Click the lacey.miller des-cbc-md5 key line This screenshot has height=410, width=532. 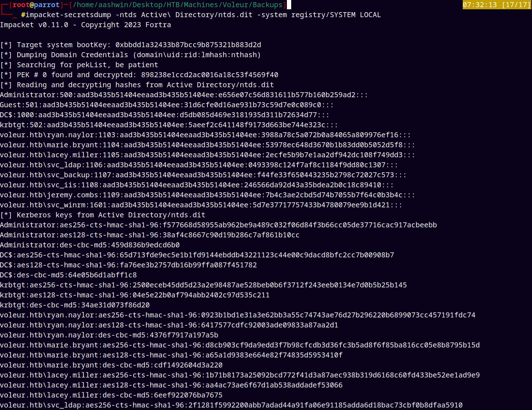click(x=111, y=395)
